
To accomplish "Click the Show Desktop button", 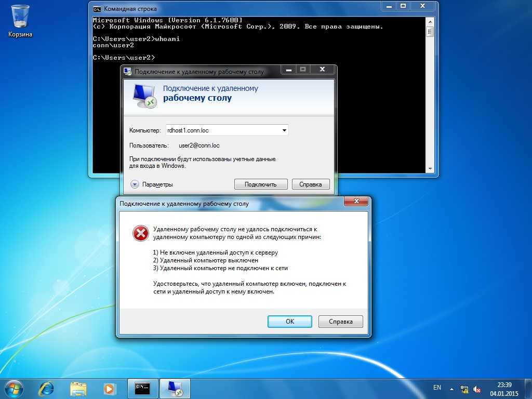I will coord(529,389).
